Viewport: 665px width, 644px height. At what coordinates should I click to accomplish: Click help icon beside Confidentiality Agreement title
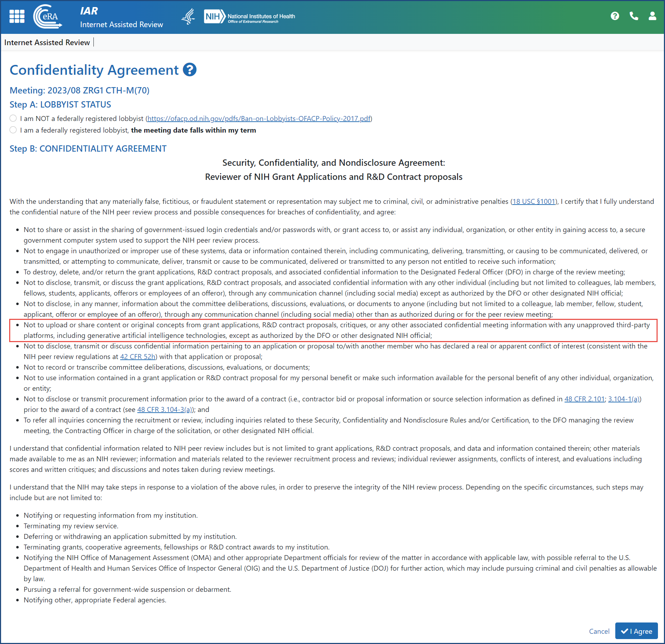point(190,70)
